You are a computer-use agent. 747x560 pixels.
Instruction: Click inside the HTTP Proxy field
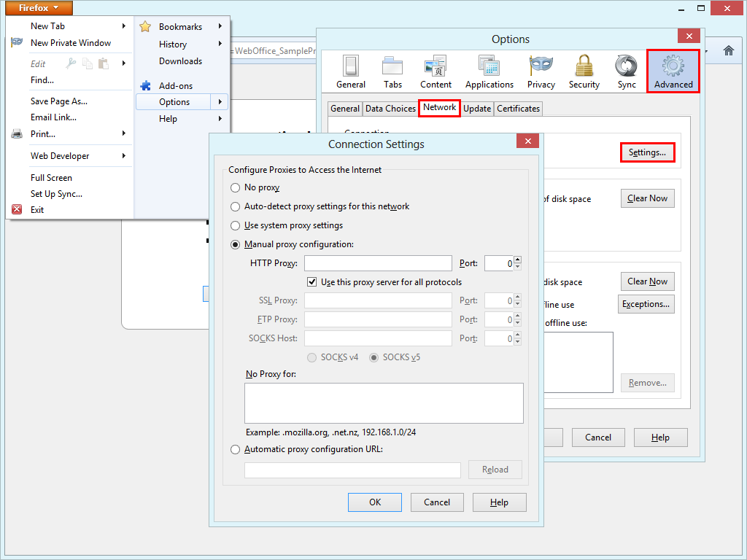(378, 262)
